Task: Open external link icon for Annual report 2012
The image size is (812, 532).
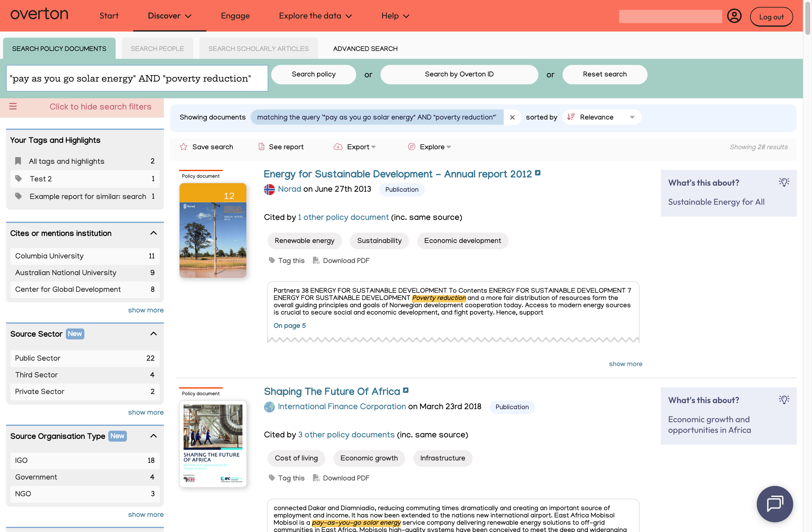Action: pos(538,173)
